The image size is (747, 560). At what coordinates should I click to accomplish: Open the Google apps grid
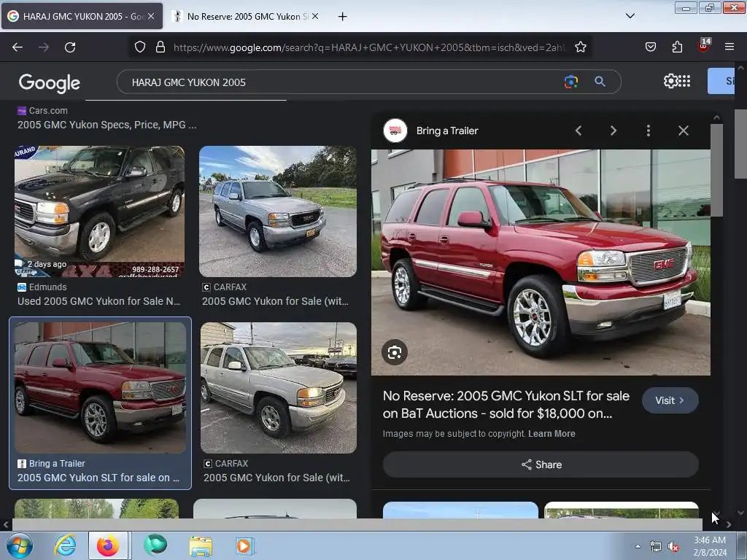point(684,81)
